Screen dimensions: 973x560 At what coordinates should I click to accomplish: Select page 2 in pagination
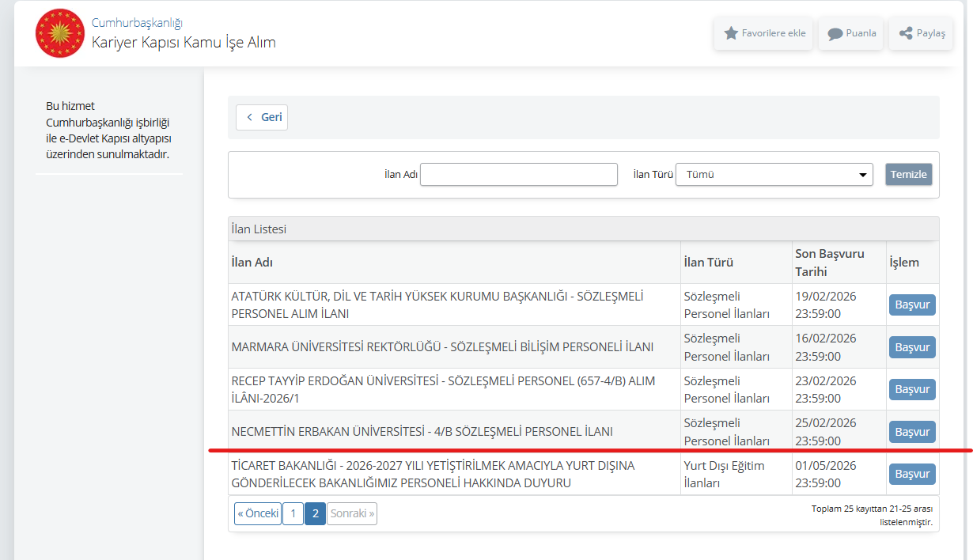coord(315,513)
